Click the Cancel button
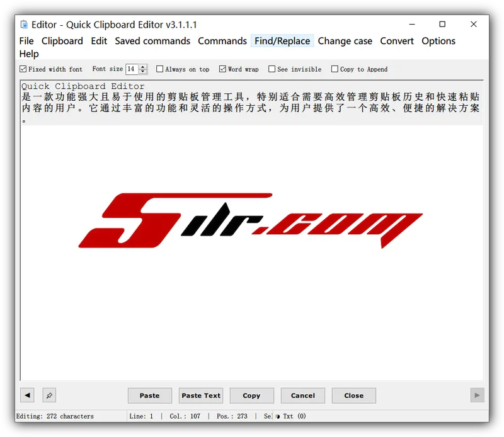Viewport: 504px width, 437px height. tap(303, 395)
